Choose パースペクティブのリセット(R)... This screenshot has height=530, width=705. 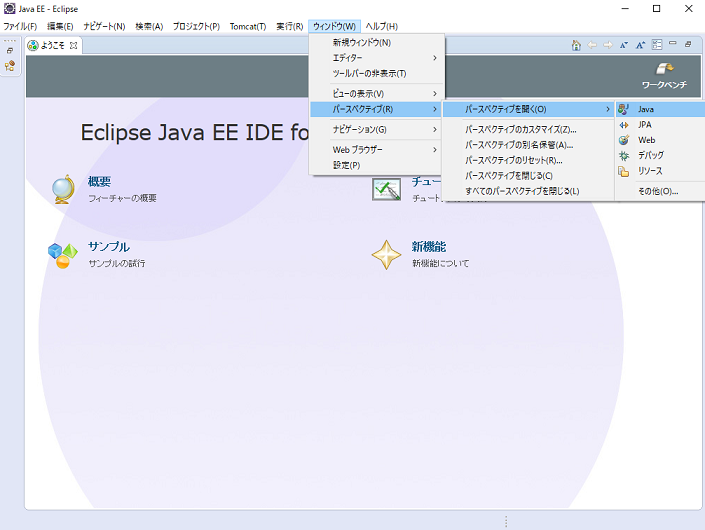pos(528,160)
